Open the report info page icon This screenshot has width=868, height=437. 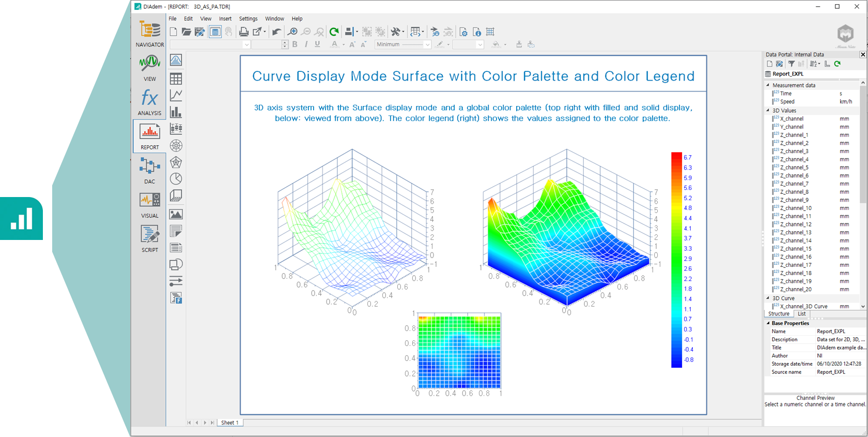coord(477,32)
